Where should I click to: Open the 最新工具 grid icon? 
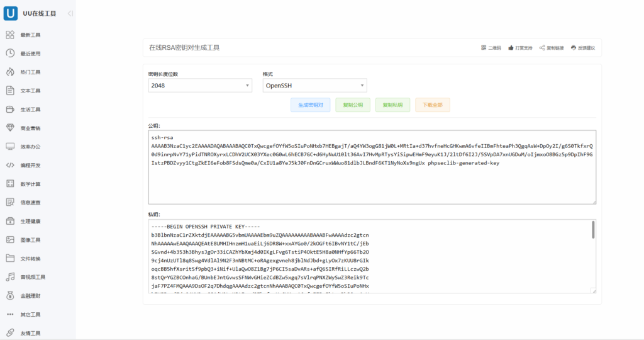coord(10,35)
